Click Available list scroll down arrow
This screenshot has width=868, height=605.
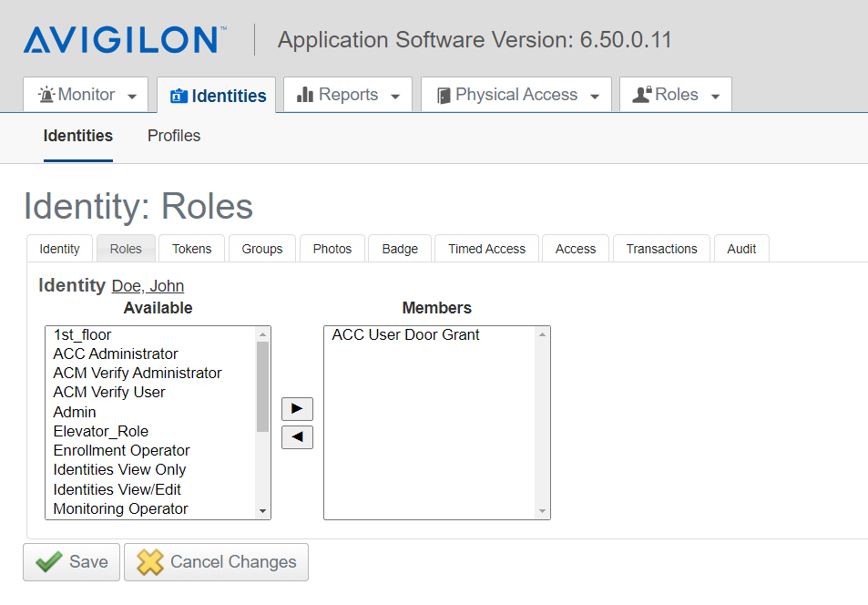click(263, 511)
